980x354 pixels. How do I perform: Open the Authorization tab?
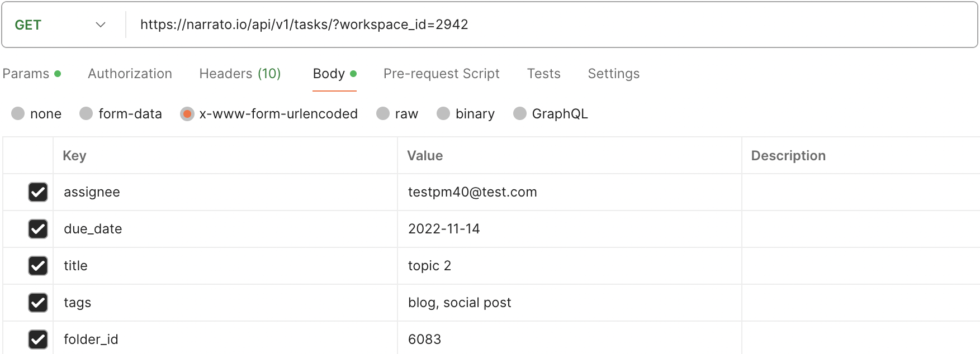coord(130,74)
